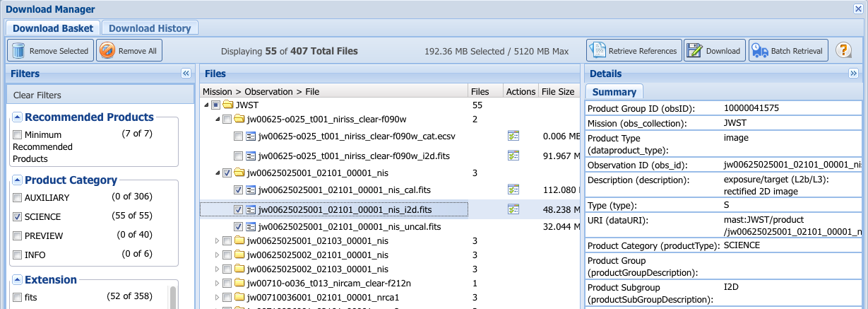Click 192.36 MB Selected status text
The width and height of the screenshot is (868, 309).
[497, 51]
